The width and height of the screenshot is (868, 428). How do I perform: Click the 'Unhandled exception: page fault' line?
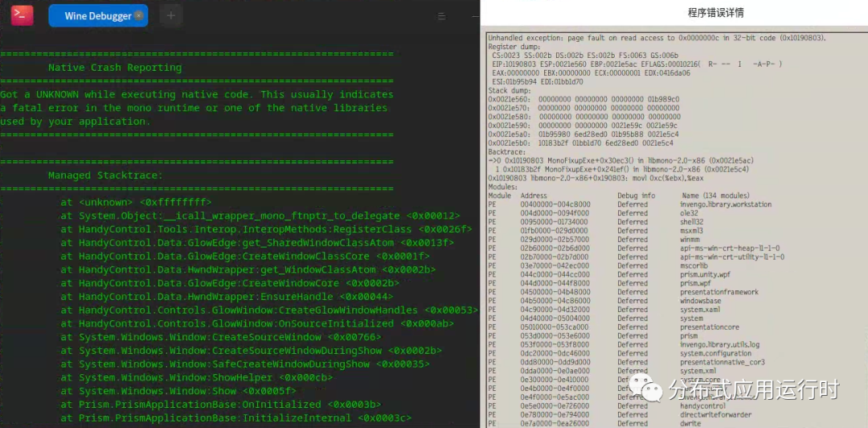point(657,38)
